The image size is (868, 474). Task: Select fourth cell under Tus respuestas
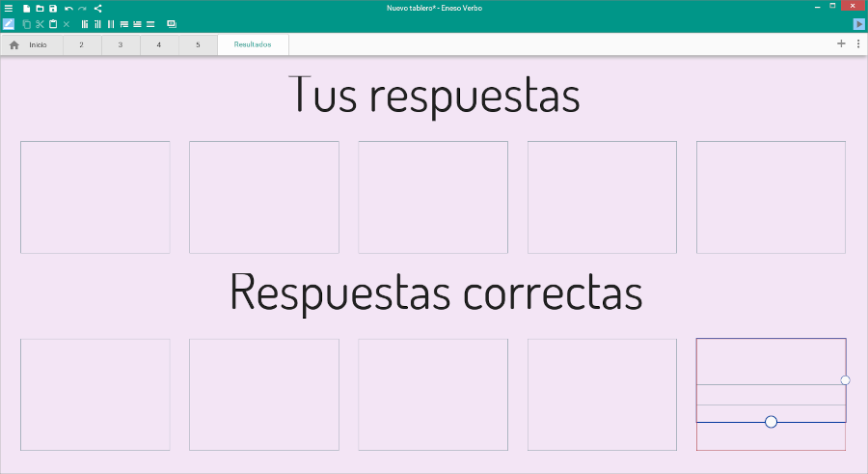tap(602, 197)
